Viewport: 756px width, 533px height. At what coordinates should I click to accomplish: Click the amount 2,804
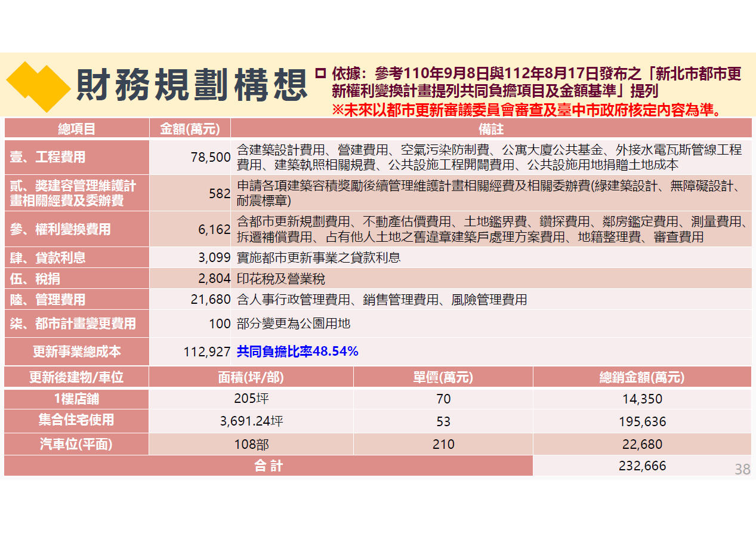(214, 279)
